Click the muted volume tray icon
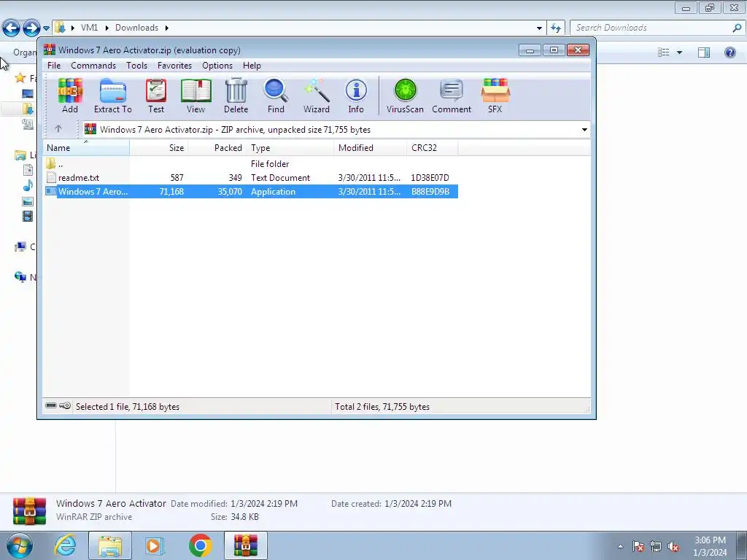 673,546
